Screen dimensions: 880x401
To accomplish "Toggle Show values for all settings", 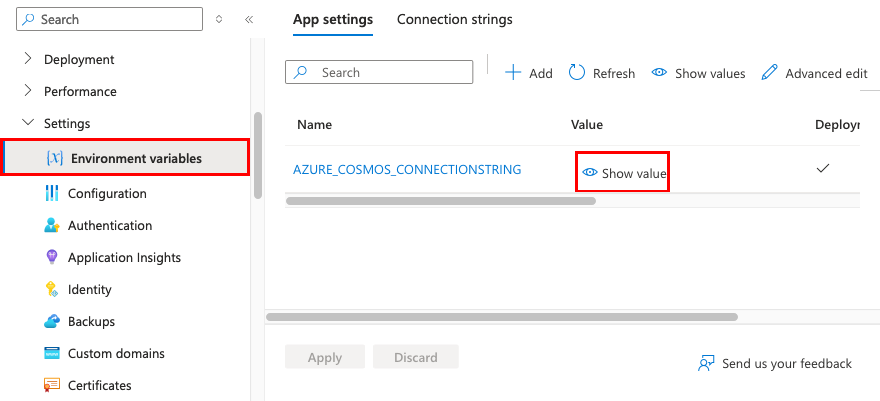I will coord(699,73).
